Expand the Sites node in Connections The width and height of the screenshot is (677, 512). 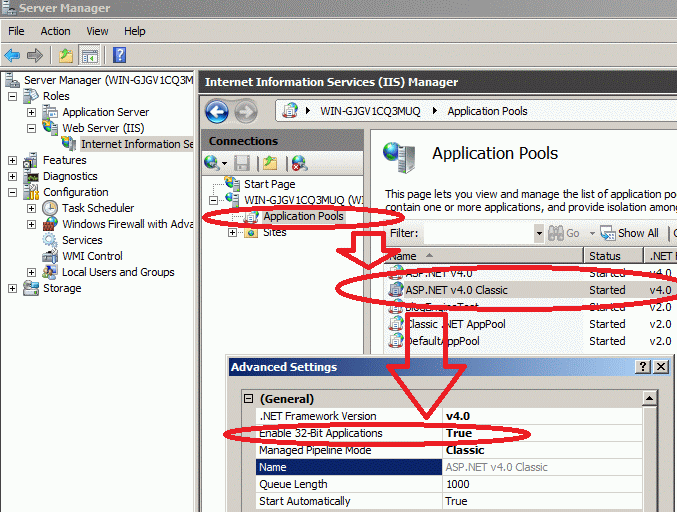(232, 232)
